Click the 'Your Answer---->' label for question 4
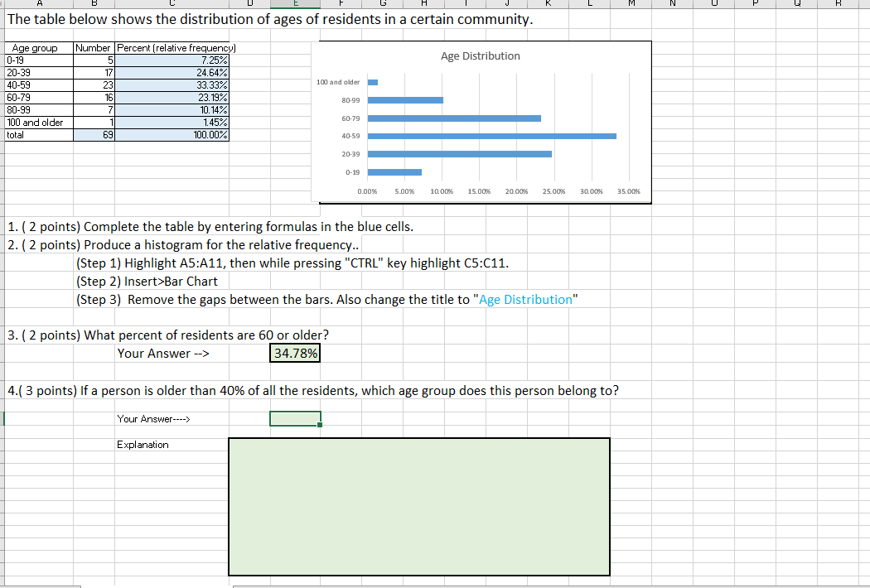The height and width of the screenshot is (588, 870). (153, 419)
